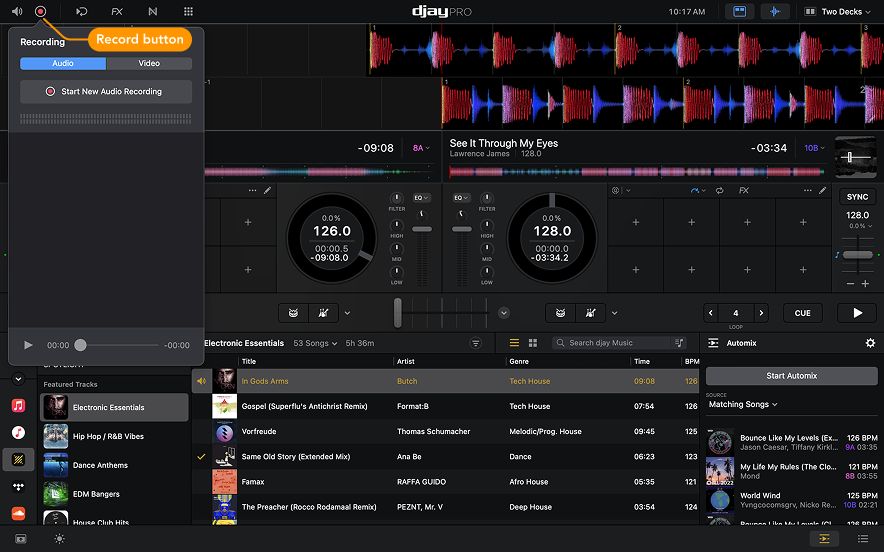Switch library to list view
The height and width of the screenshot is (552, 884).
click(x=514, y=343)
